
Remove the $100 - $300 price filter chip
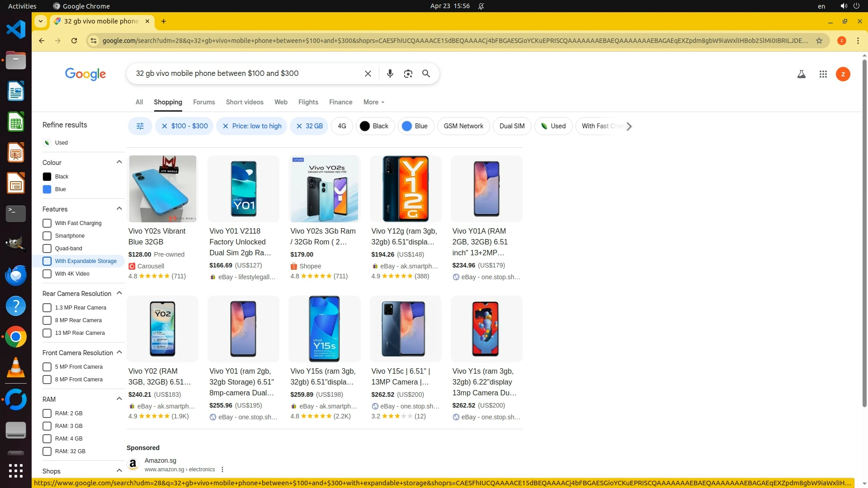click(165, 126)
